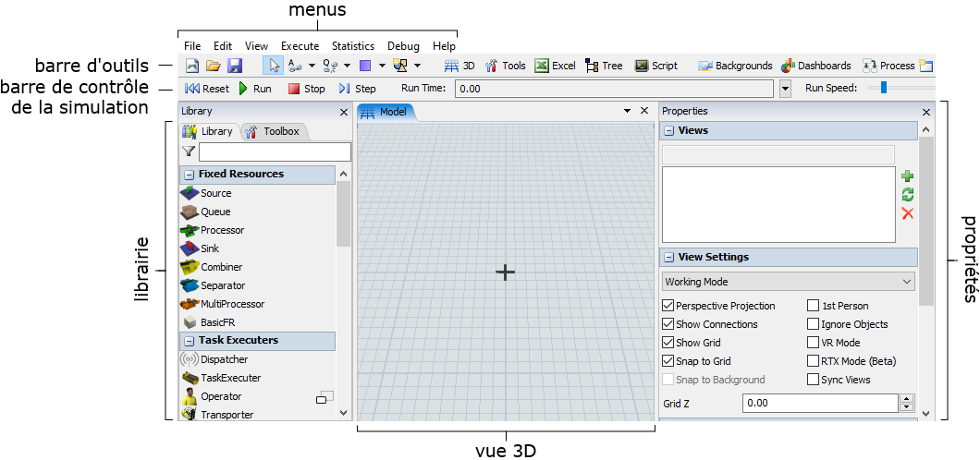
Task: Delete view using the red X icon
Action: [907, 213]
